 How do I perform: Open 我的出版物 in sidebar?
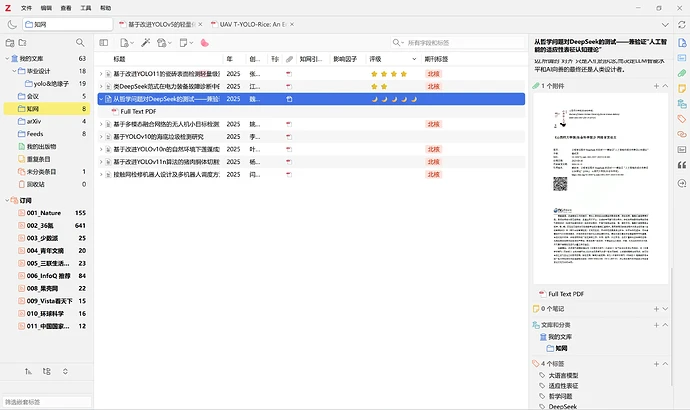point(47,146)
